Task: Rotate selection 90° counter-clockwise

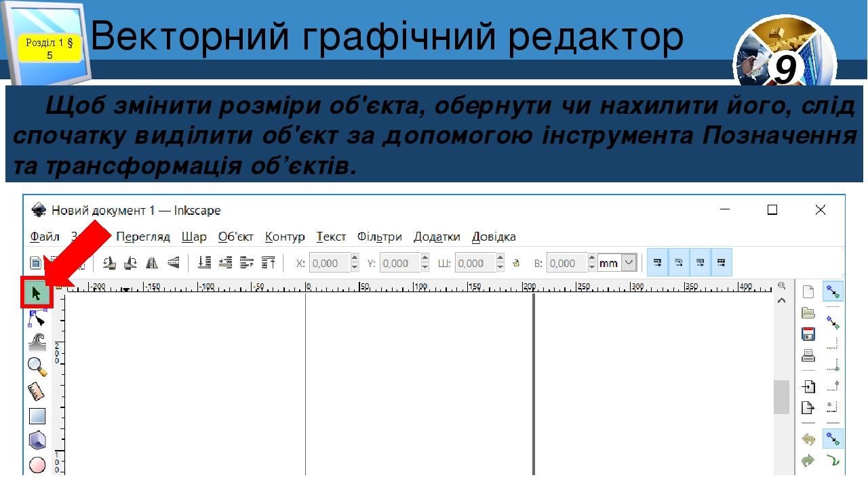Action: [x=108, y=263]
